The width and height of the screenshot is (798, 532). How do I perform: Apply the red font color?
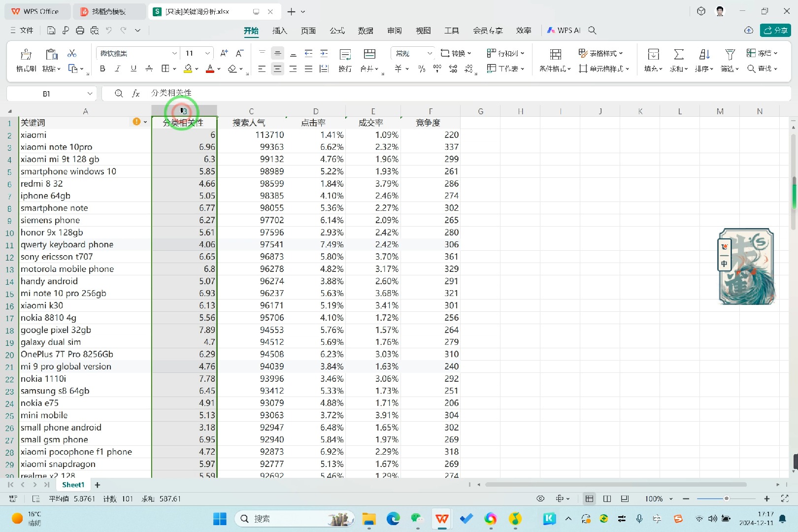tap(210, 69)
